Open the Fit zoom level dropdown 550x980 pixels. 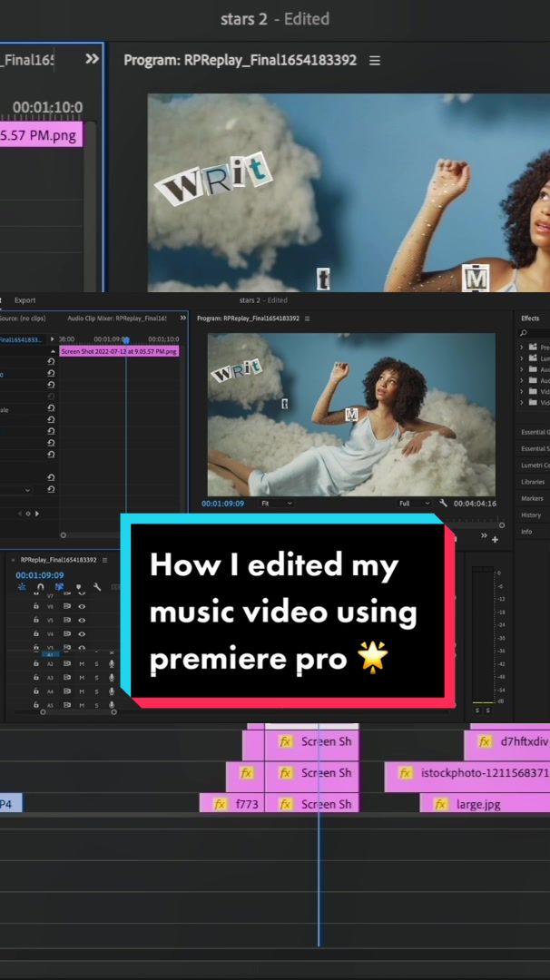point(276,504)
